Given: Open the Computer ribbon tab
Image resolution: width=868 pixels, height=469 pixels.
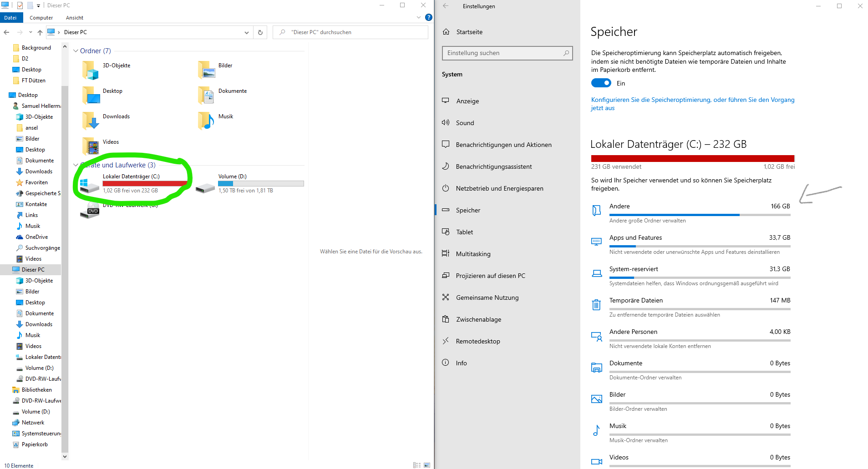Looking at the screenshot, I should 41,18.
